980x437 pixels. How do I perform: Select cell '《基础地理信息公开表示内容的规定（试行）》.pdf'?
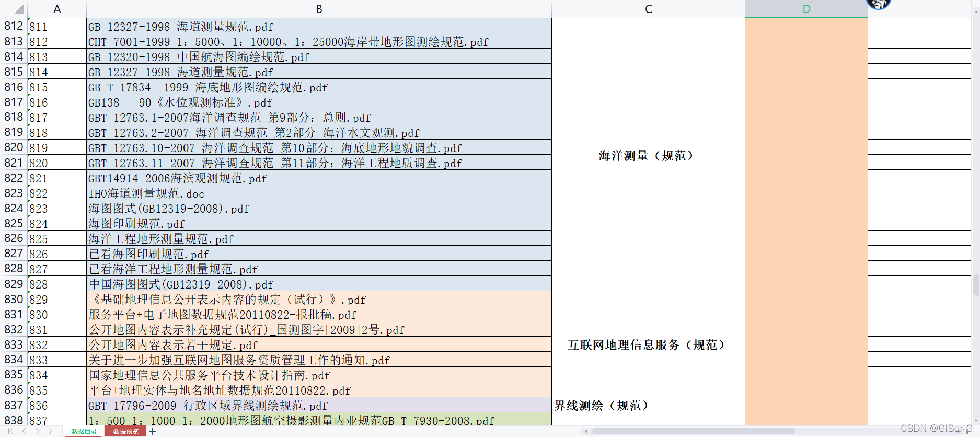[319, 299]
